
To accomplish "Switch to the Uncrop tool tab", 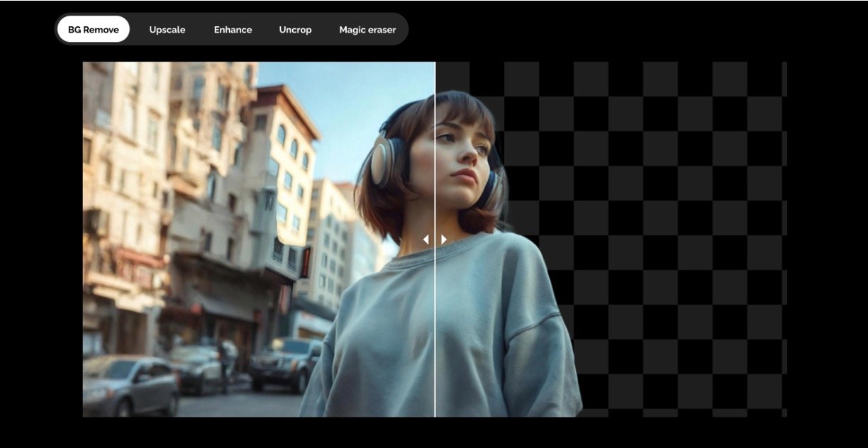I will tap(295, 30).
